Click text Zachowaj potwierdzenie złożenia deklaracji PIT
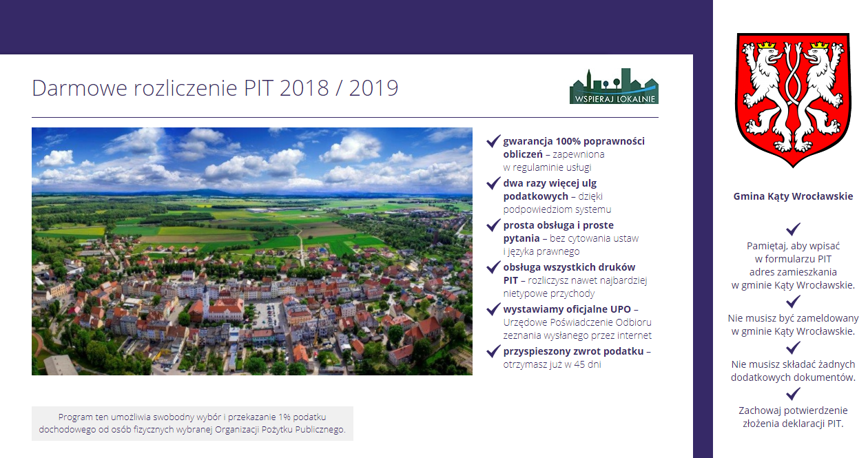 coord(794,417)
